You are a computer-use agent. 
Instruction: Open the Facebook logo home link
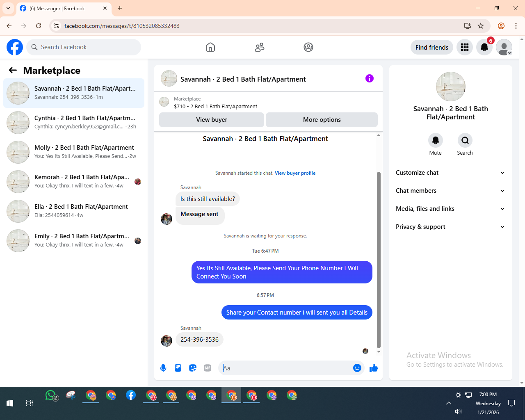tap(15, 47)
